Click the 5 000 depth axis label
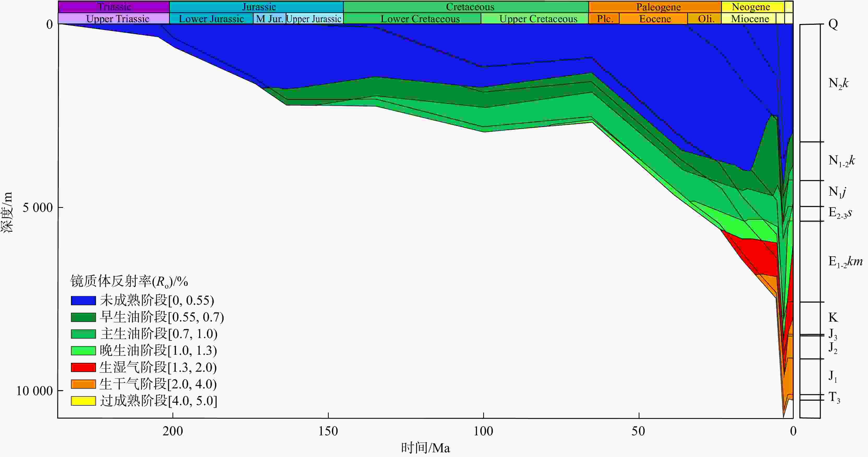Viewport: 868px width, 457px height. tap(37, 207)
